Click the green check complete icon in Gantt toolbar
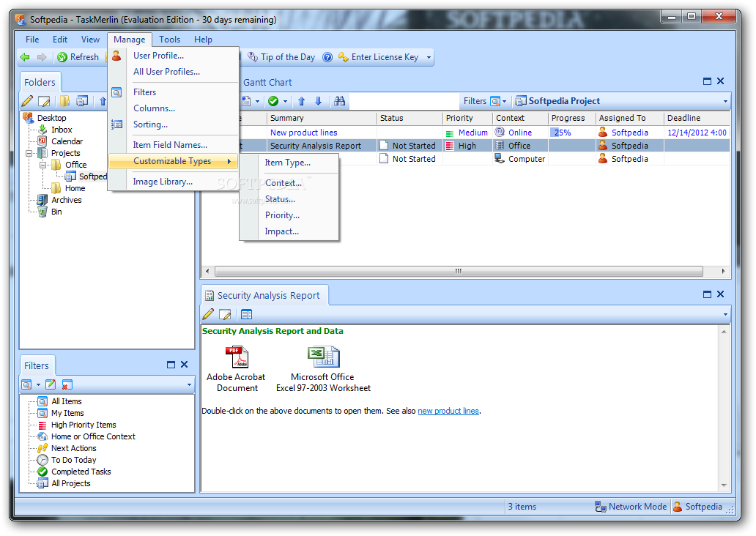Screen dimensions: 756x536 point(273,101)
